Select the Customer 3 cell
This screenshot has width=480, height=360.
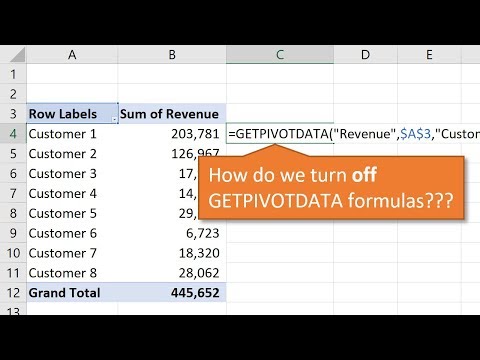click(72, 173)
